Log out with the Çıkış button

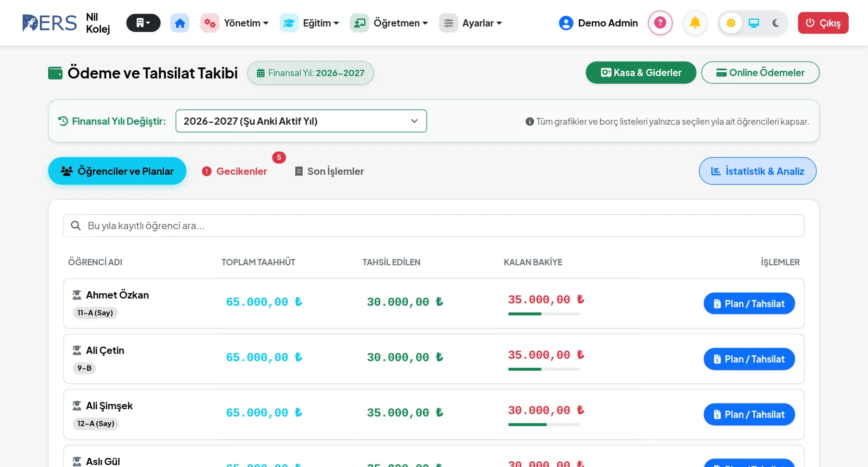823,23
